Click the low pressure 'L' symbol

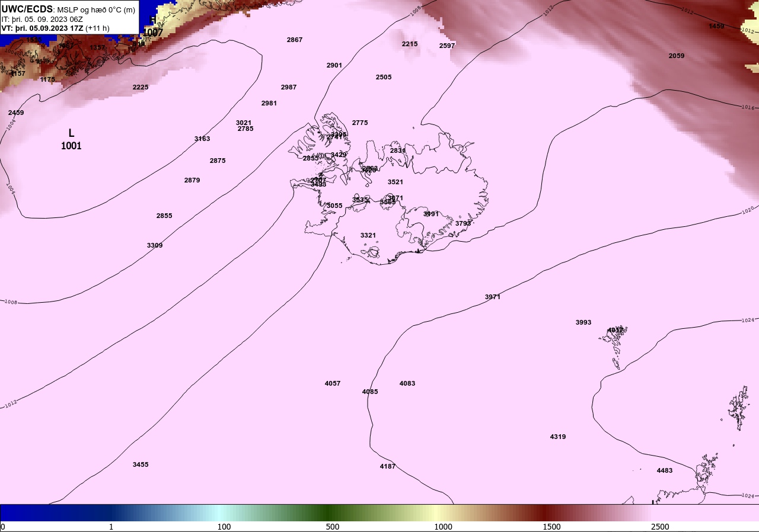point(71,133)
